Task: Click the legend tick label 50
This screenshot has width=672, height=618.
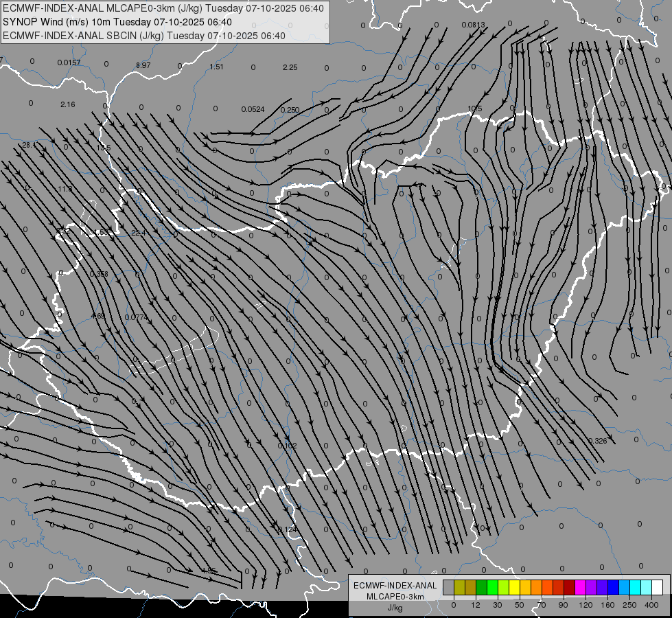Action: click(x=520, y=605)
